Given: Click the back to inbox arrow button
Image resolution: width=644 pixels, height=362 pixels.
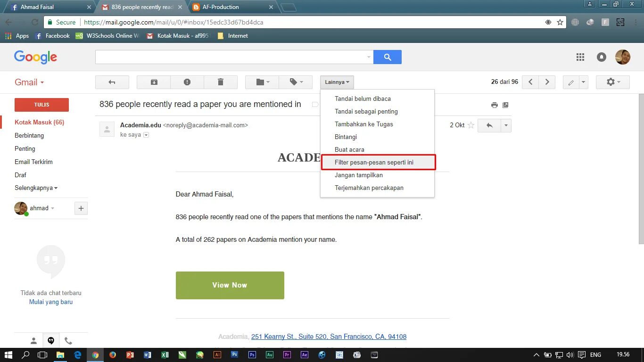Looking at the screenshot, I should [112, 82].
